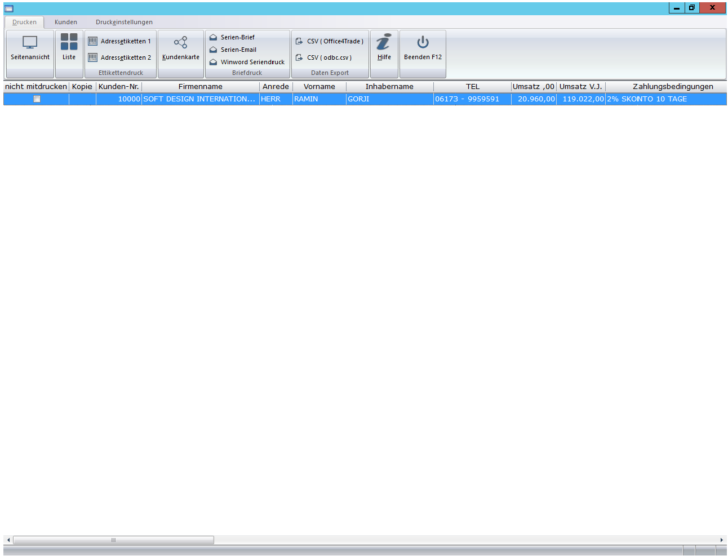Image resolution: width=728 pixels, height=560 pixels.
Task: Open the Druckeinstellungen tab
Action: pyautogui.click(x=124, y=22)
